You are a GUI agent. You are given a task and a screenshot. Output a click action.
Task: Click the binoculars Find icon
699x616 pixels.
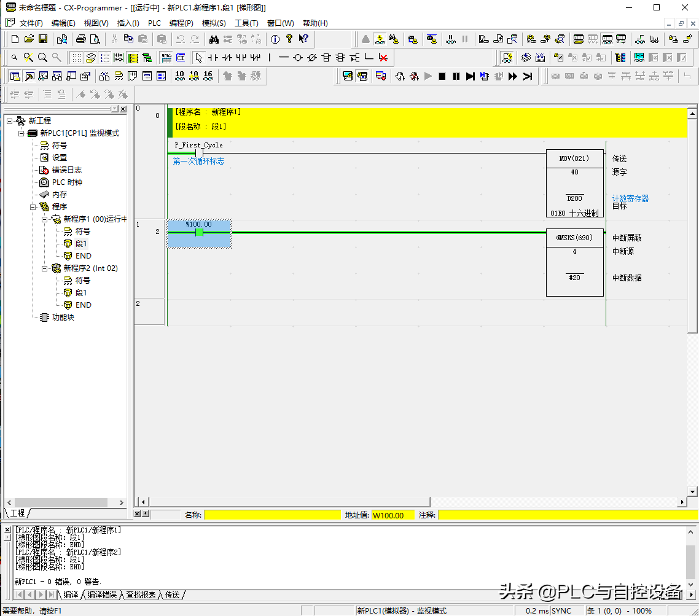[214, 39]
